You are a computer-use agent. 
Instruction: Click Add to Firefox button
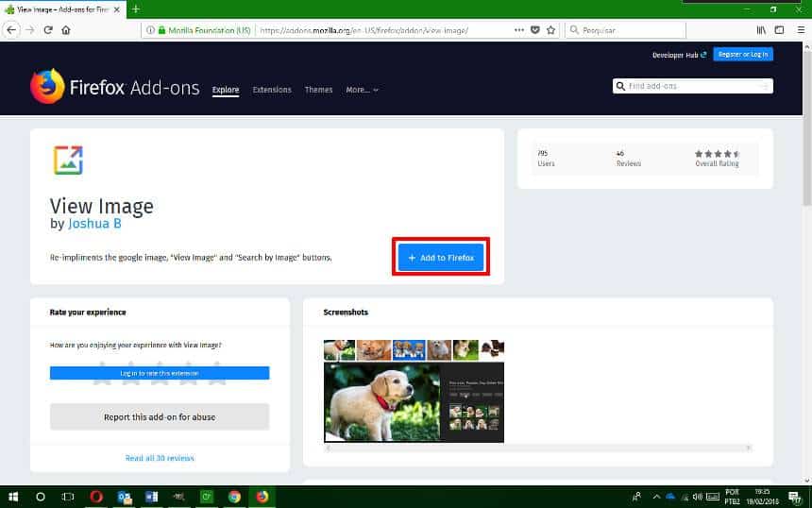click(x=441, y=258)
